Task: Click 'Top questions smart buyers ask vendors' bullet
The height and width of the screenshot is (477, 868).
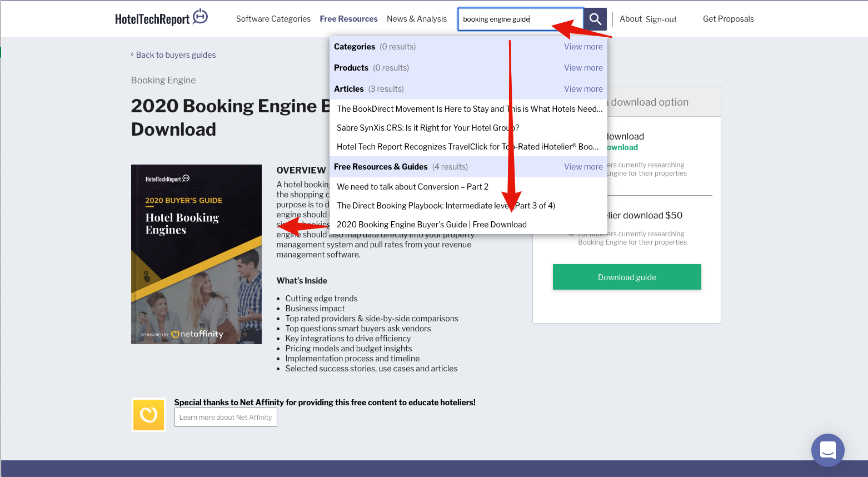Action: pos(358,329)
